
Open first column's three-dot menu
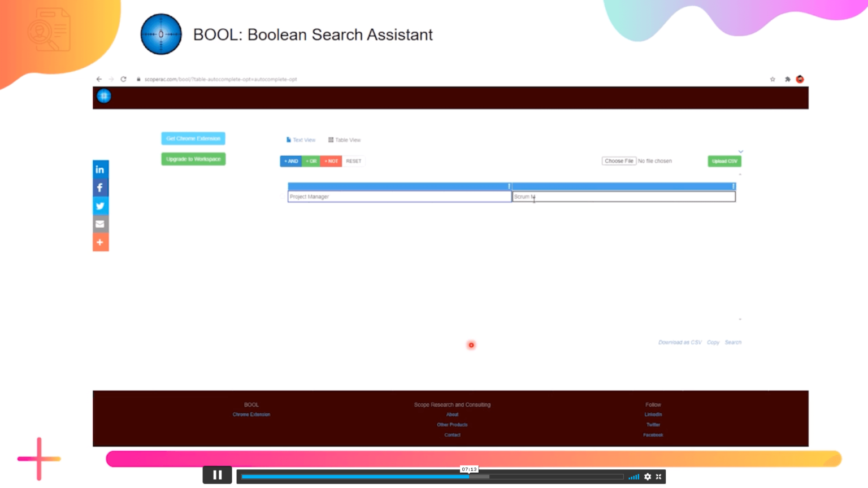point(509,186)
